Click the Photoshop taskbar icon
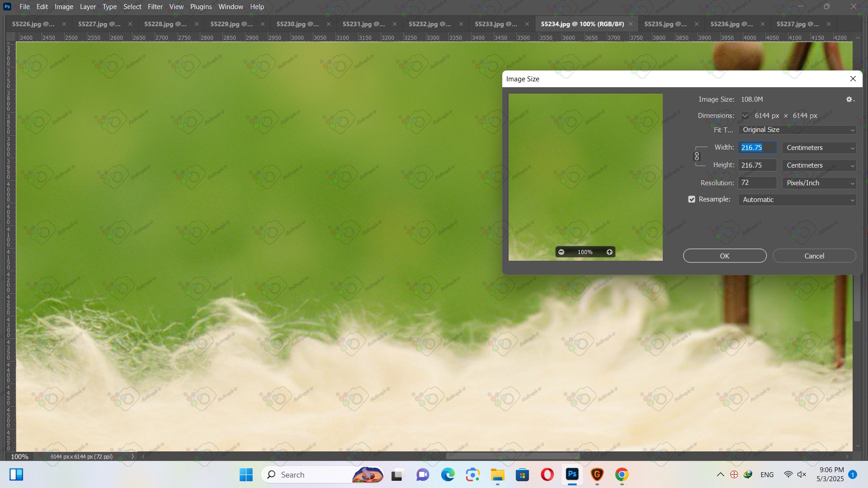The height and width of the screenshot is (488, 868). tap(572, 475)
